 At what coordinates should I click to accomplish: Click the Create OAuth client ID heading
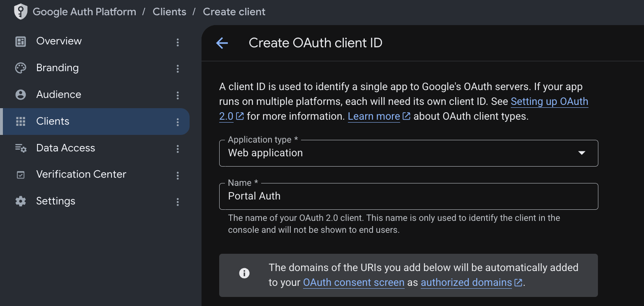[x=315, y=43]
